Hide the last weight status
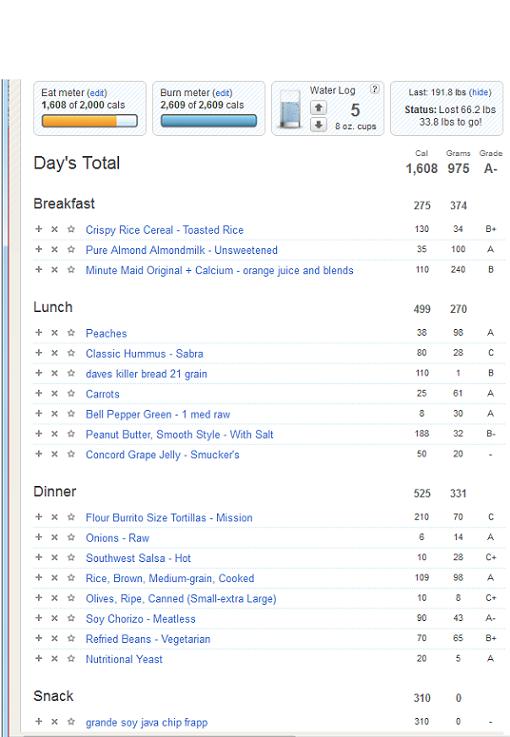The height and width of the screenshot is (737, 510). (480, 93)
